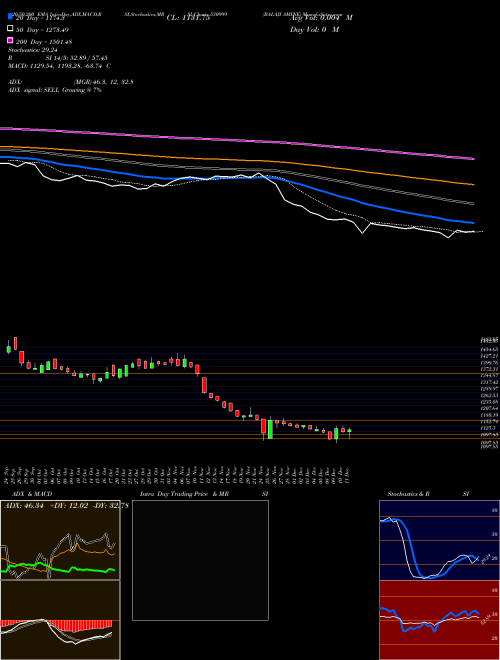Click the 'ADX signal: SELL Growing @ 7%' line

55,90
